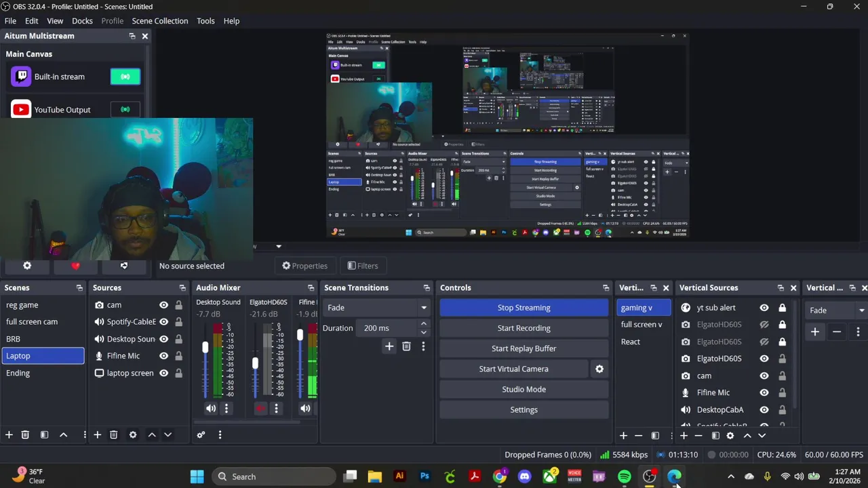Screen dimensions: 868x488
Task: Hide the Spotify-Cable source
Action: click(163, 322)
